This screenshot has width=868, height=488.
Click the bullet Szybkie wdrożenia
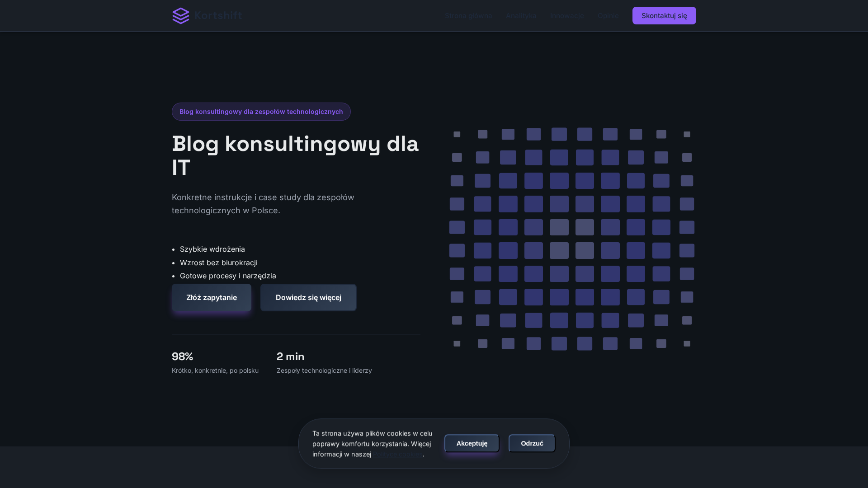pyautogui.click(x=212, y=249)
